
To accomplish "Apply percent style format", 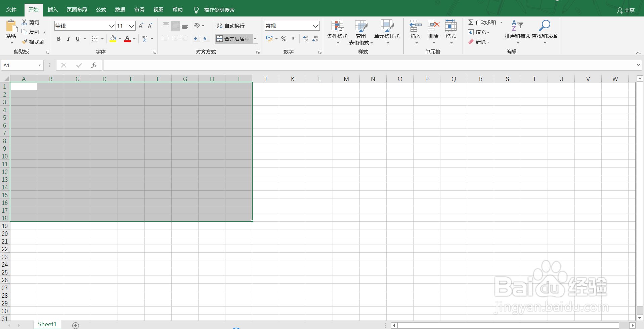I will [284, 39].
